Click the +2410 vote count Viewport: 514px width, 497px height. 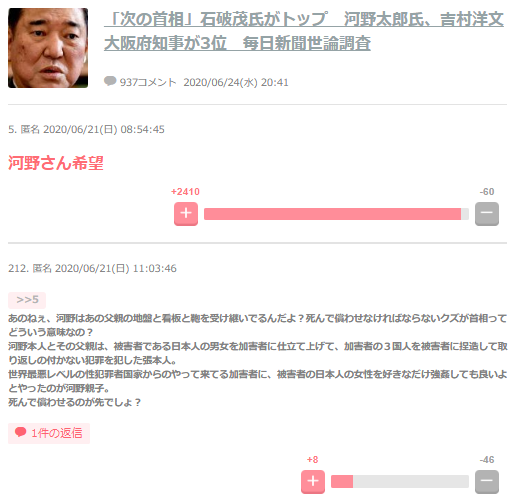coord(185,192)
